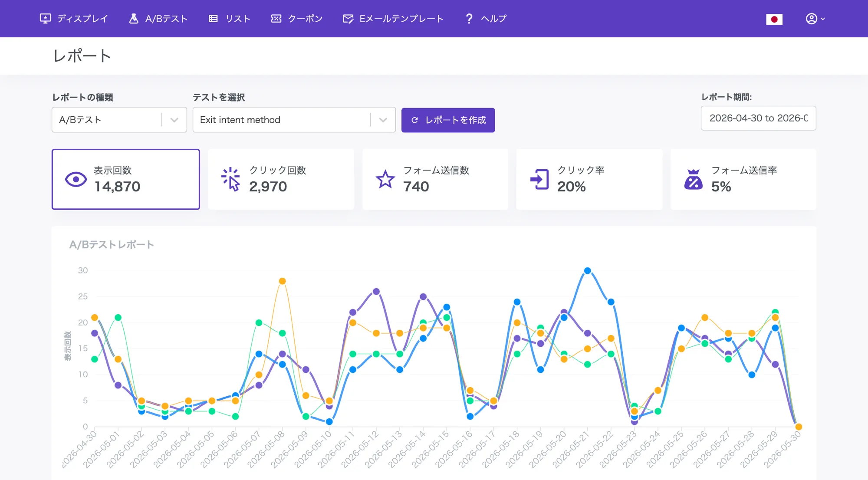Open the Exit intent method test selector
Viewport: 868px width, 480px height.
[294, 120]
